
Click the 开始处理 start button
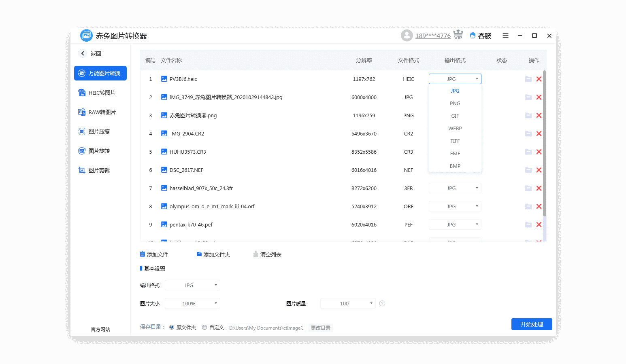[x=531, y=324]
